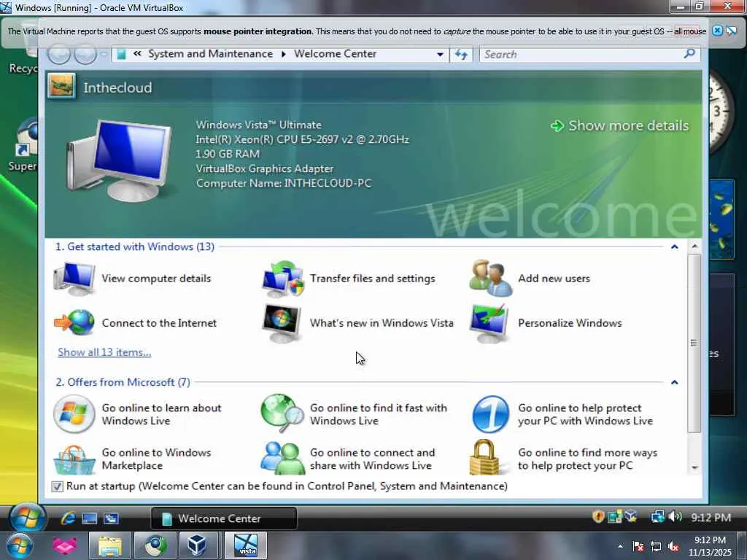This screenshot has width=747, height=560.
Task: Click scrollbar down arrow in Welcome Center
Action: pyautogui.click(x=694, y=467)
